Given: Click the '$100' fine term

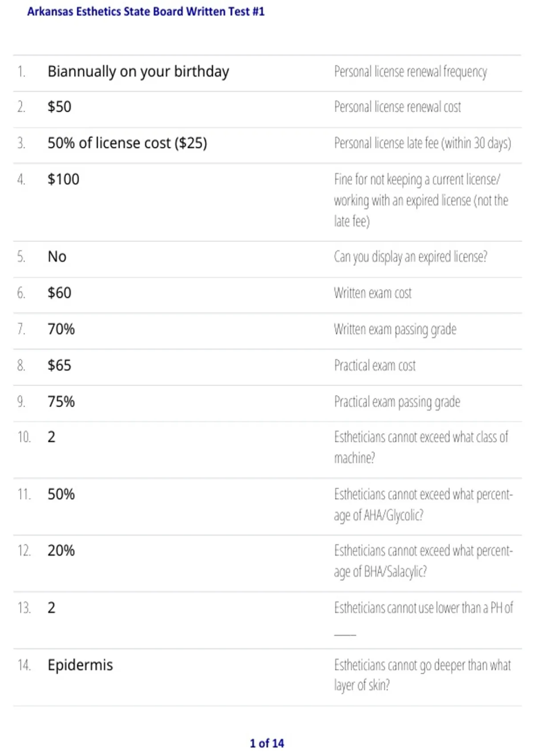Looking at the screenshot, I should click(63, 179).
